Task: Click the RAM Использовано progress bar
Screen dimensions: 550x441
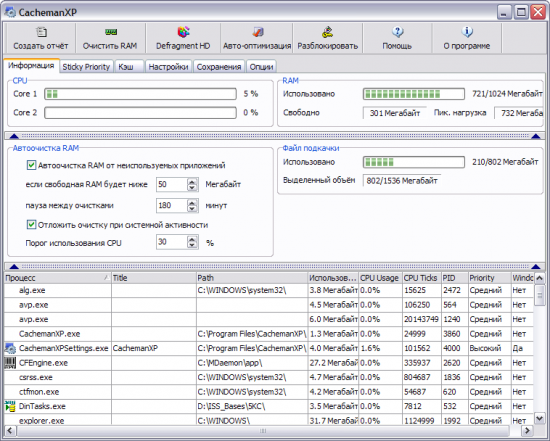Action: 414,94
